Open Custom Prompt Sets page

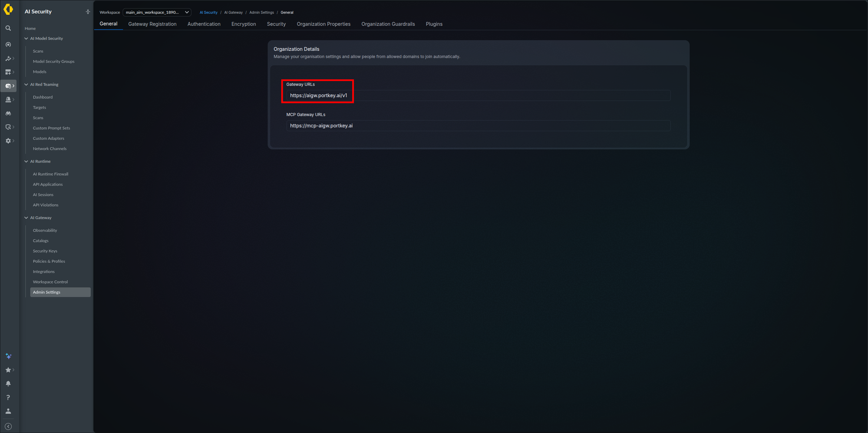[51, 128]
